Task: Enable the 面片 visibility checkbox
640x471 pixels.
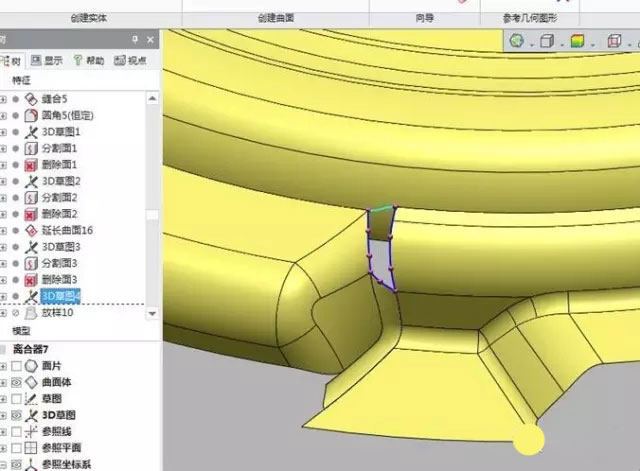Action: click(17, 366)
